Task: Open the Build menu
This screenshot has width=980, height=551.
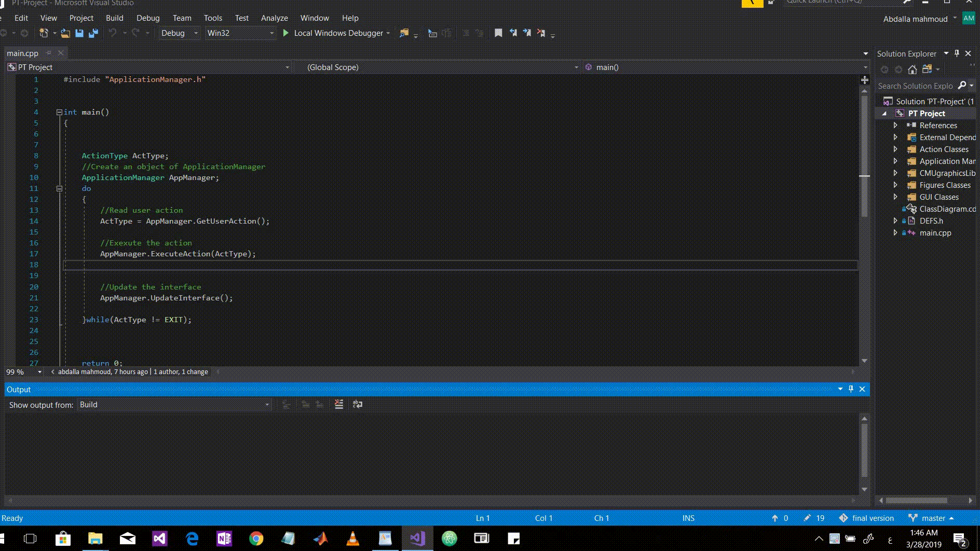Action: [x=115, y=18]
